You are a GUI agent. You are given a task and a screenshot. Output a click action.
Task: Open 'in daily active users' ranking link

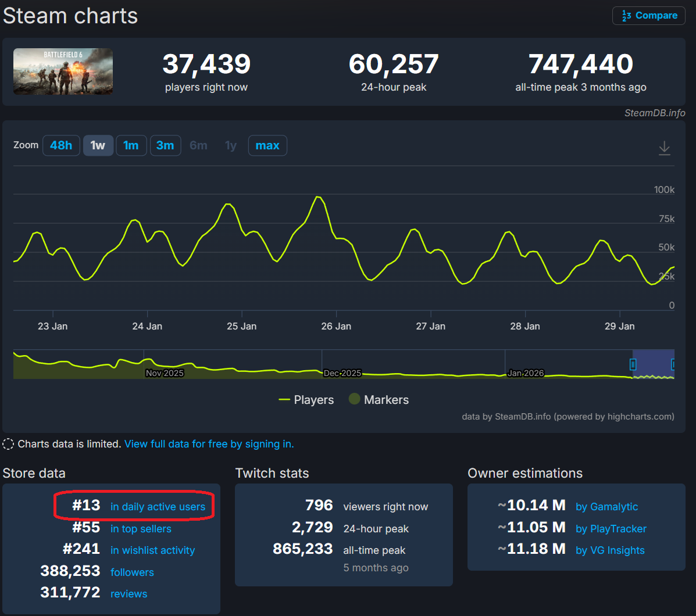pos(158,507)
